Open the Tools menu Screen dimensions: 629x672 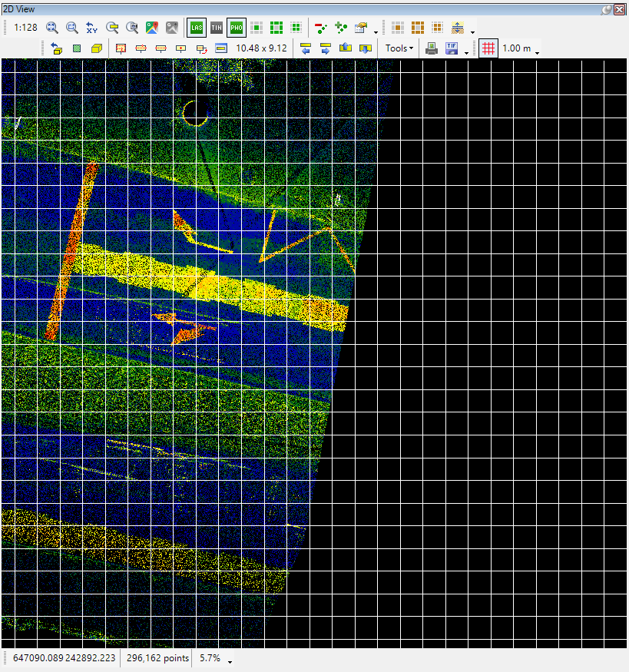point(399,48)
